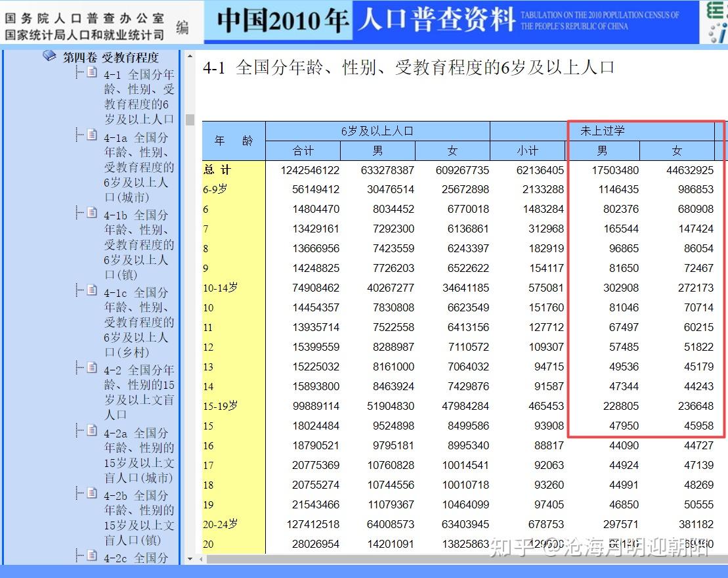Screen dimensions: 728x578
Task: Click the 合计 column header
Action: pyautogui.click(x=303, y=150)
